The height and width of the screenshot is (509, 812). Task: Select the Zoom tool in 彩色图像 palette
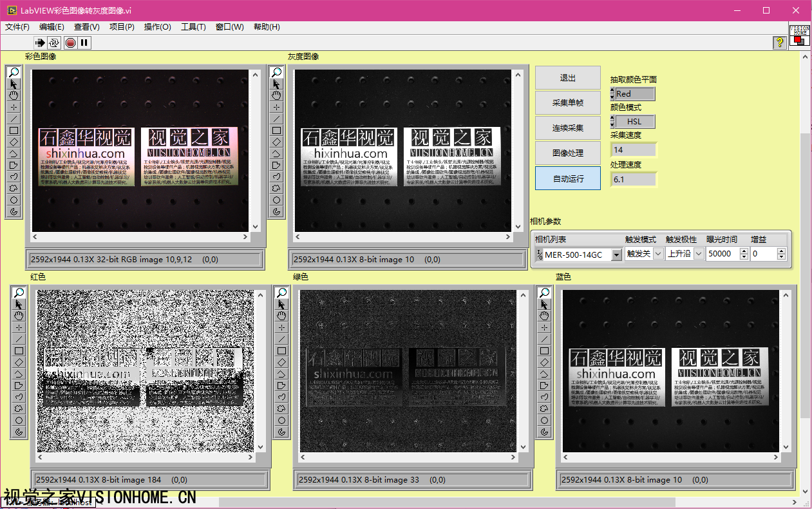14,72
